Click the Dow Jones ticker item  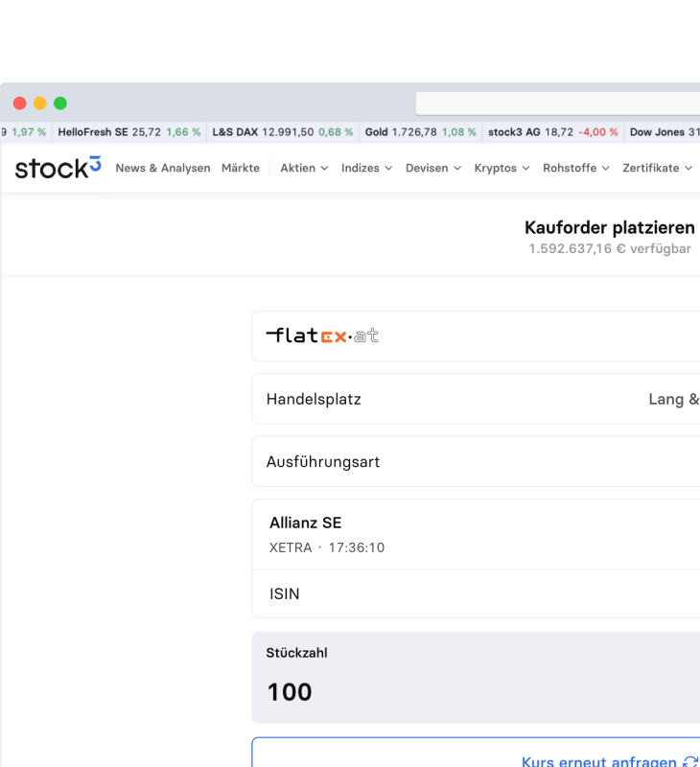click(x=664, y=132)
